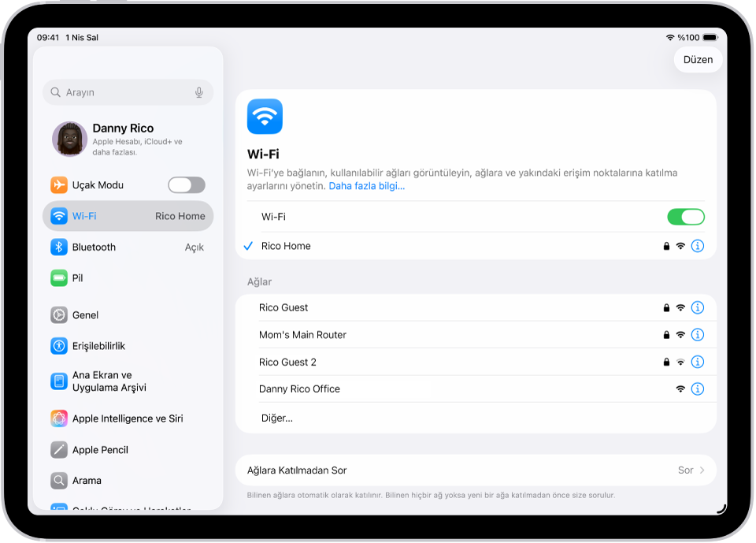Select Wi-Fi in the settings sidebar

coord(128,216)
